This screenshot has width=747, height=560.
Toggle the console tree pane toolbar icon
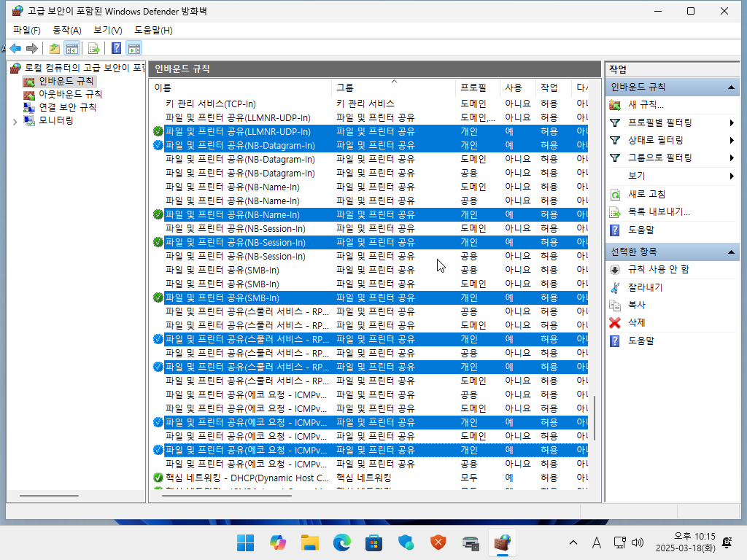coord(72,49)
